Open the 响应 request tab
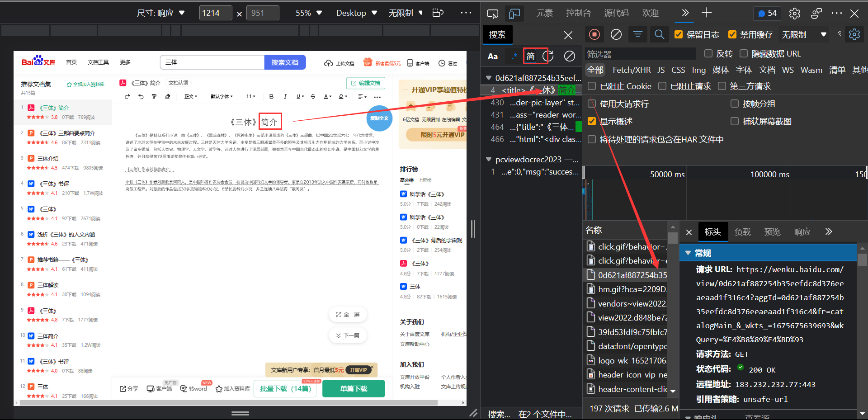Screen dimensions: 868x420 802,231
